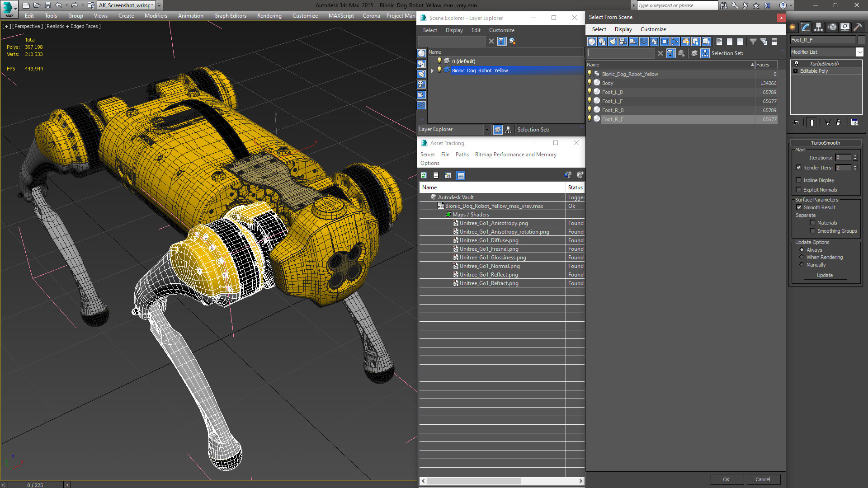The width and height of the screenshot is (868, 488).
Task: Switch to Sort by Layer in Select From Scene
Action: 695,53
